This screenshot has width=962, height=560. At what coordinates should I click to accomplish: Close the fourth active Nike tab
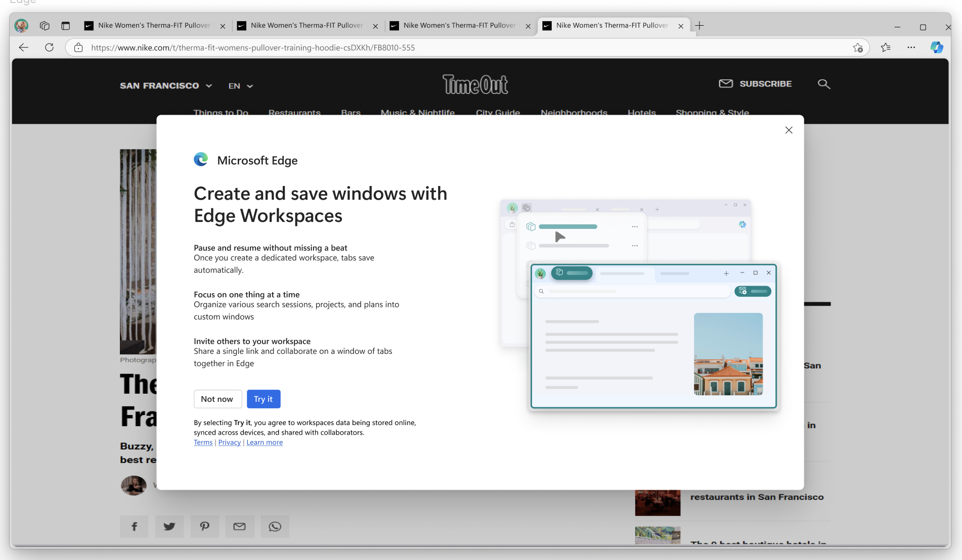(681, 26)
